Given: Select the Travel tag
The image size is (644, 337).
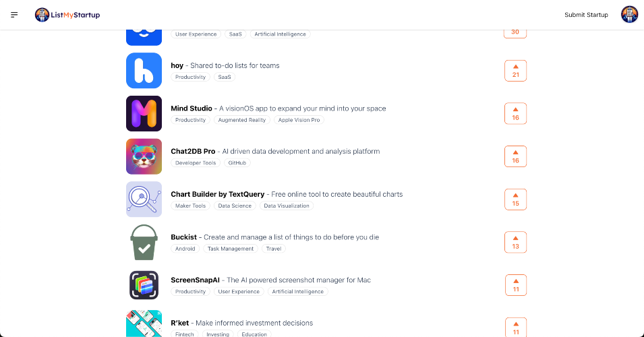Looking at the screenshot, I should pyautogui.click(x=274, y=249).
